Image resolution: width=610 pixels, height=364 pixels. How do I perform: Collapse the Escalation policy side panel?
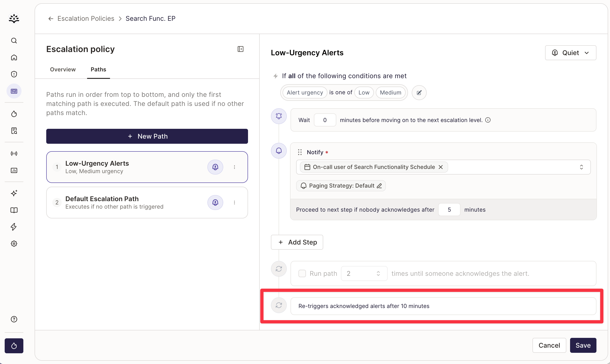[241, 49]
